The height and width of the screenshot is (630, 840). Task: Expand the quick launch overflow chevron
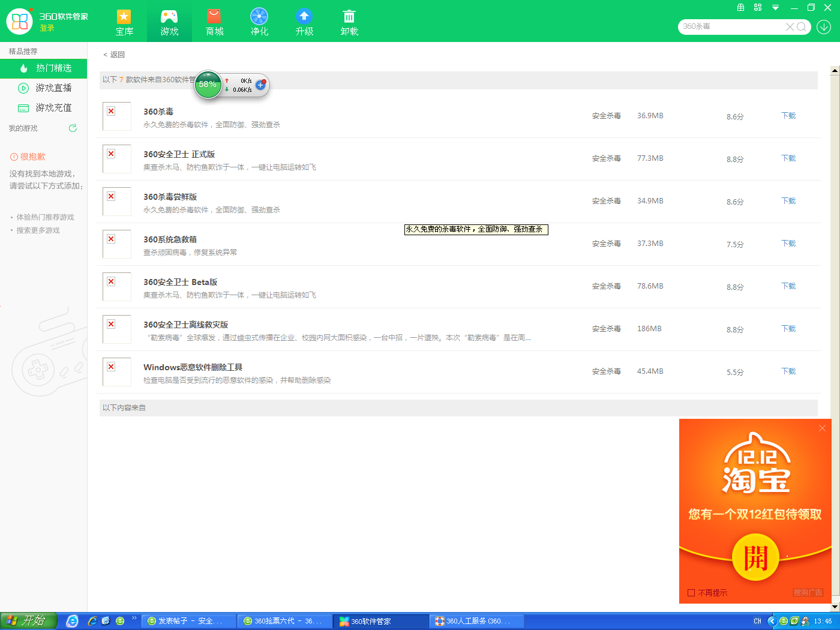(x=134, y=618)
